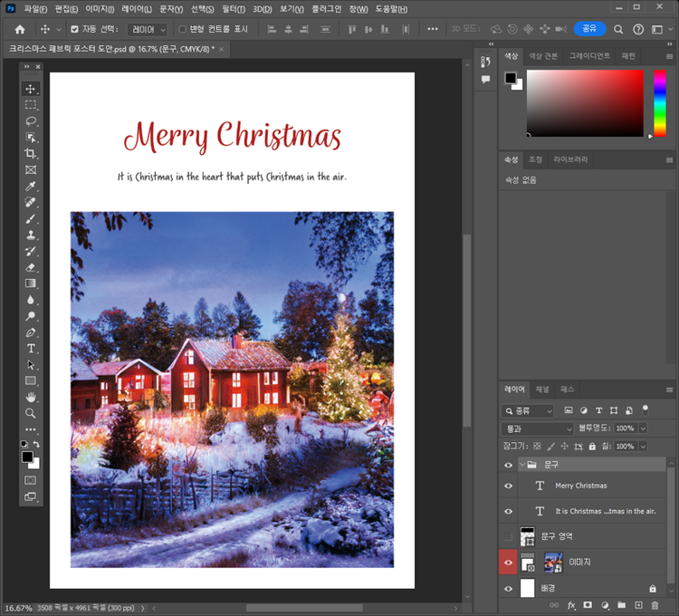Select the Hand tool
Viewport: 679px width, 616px height.
(x=31, y=397)
